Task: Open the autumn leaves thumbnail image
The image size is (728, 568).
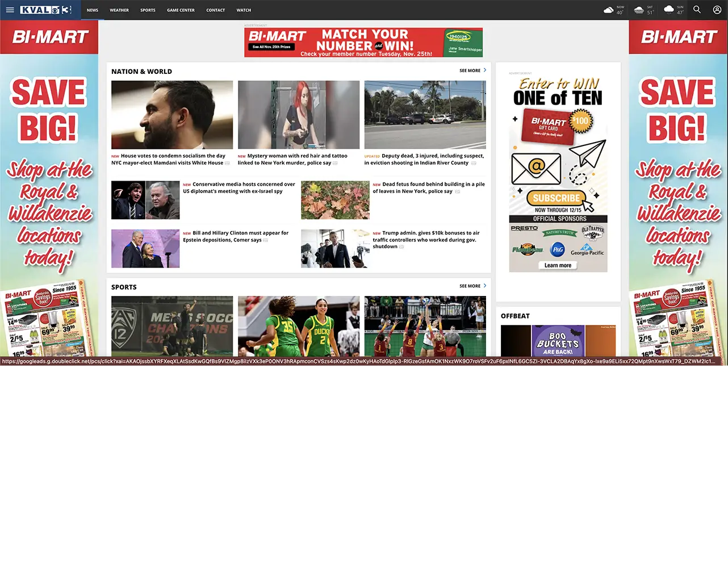Action: [335, 200]
